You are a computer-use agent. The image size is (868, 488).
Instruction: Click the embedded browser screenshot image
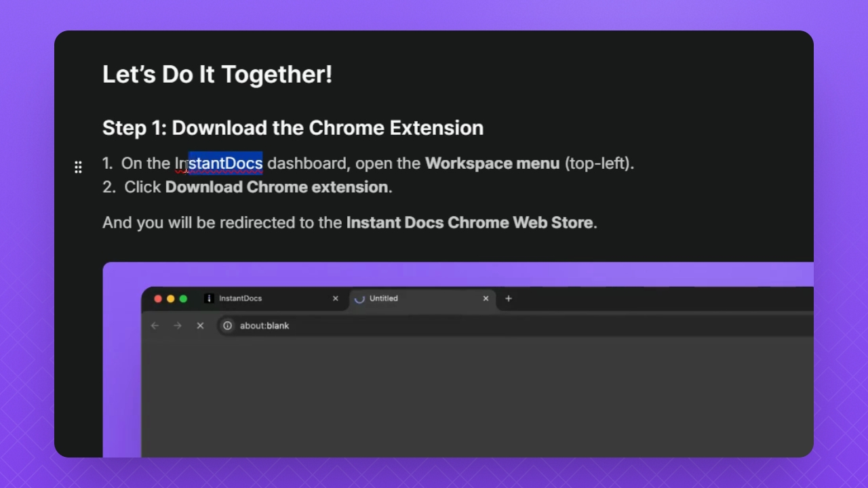pos(458,359)
